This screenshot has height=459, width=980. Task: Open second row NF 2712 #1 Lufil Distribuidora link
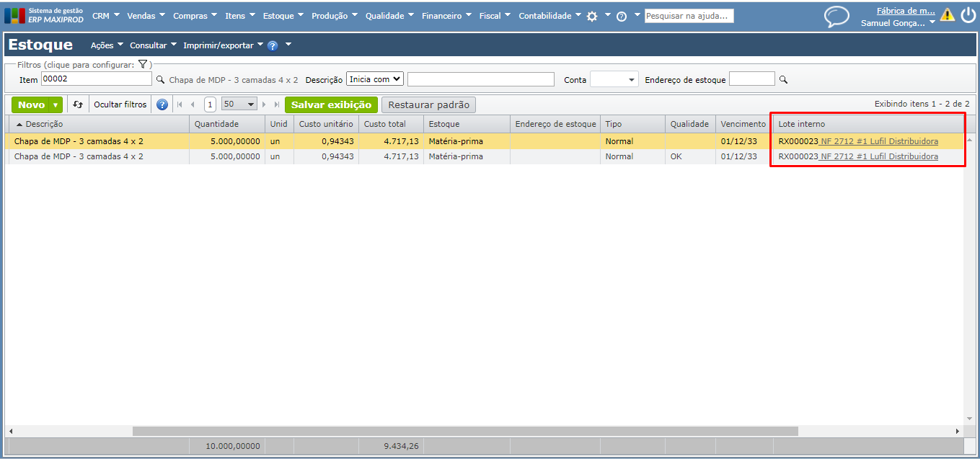(879, 156)
